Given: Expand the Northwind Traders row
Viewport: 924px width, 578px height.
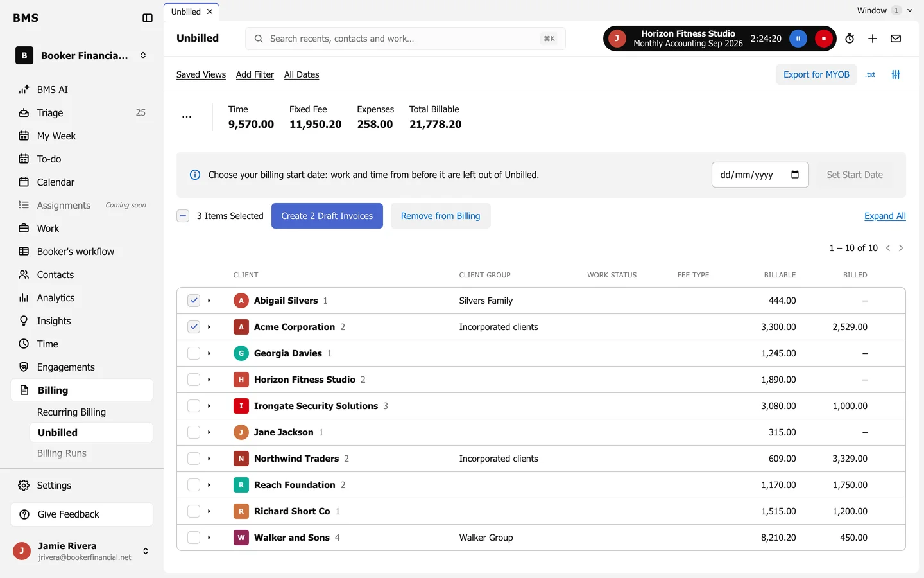Looking at the screenshot, I should click(209, 459).
